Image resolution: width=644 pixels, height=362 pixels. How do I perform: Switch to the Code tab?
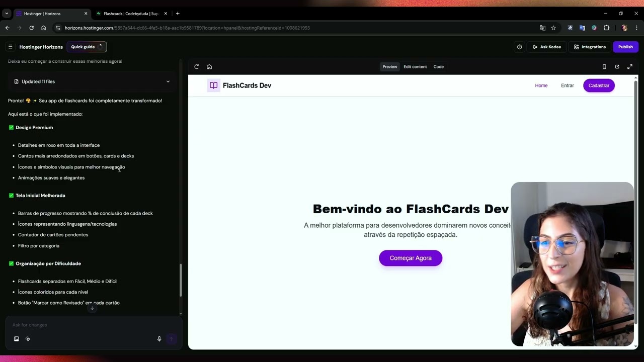click(439, 66)
